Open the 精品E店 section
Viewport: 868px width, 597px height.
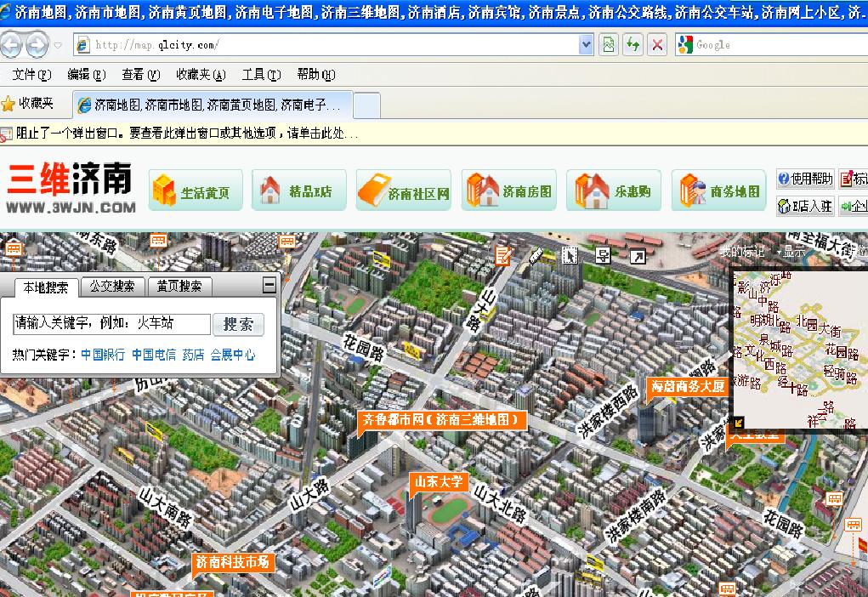pyautogui.click(x=299, y=190)
